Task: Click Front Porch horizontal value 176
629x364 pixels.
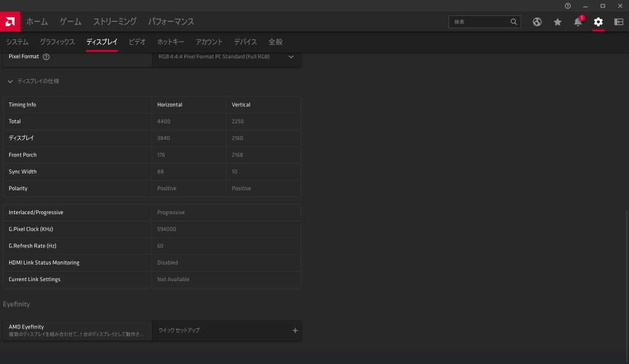Action: coord(161,155)
